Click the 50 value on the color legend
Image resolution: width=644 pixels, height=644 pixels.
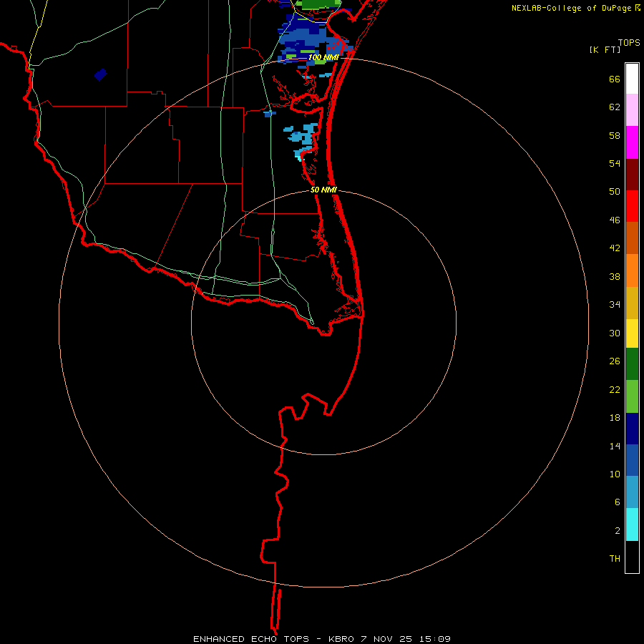(615, 192)
